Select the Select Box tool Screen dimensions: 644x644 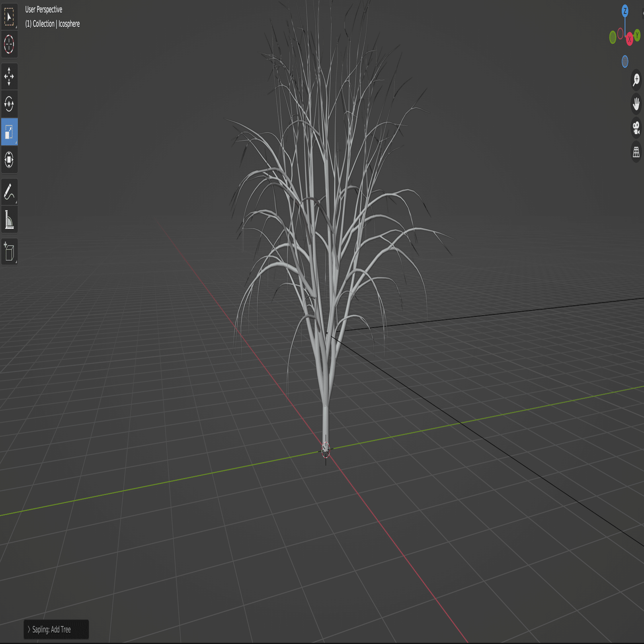click(9, 16)
